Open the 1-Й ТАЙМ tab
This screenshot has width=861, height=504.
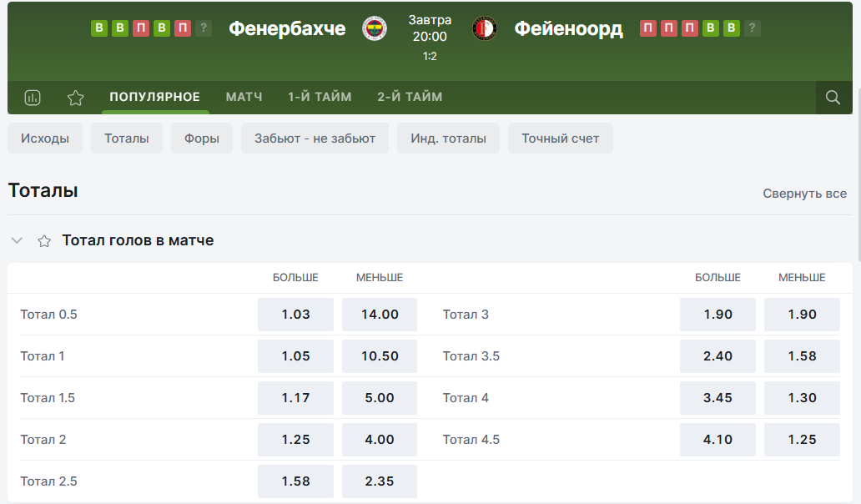[x=320, y=97]
